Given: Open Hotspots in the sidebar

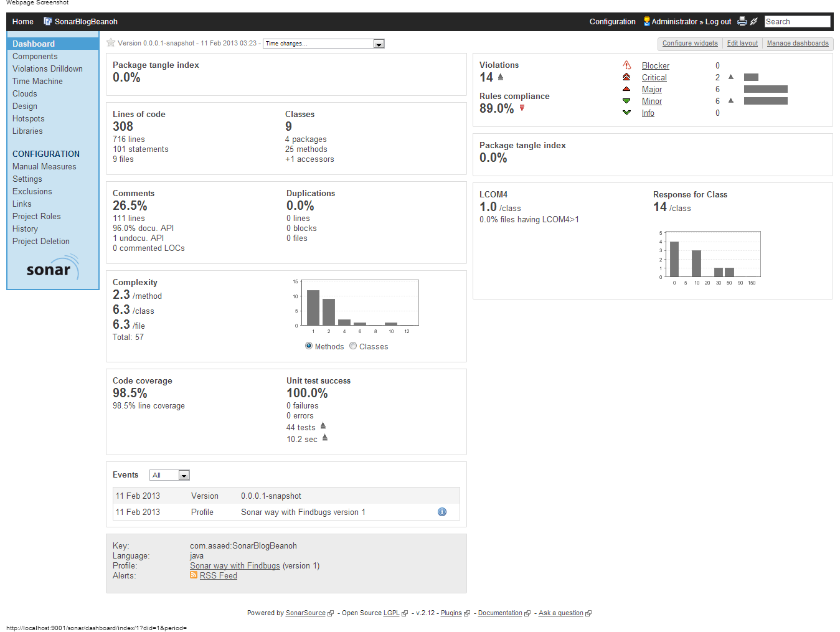Looking at the screenshot, I should coord(29,118).
